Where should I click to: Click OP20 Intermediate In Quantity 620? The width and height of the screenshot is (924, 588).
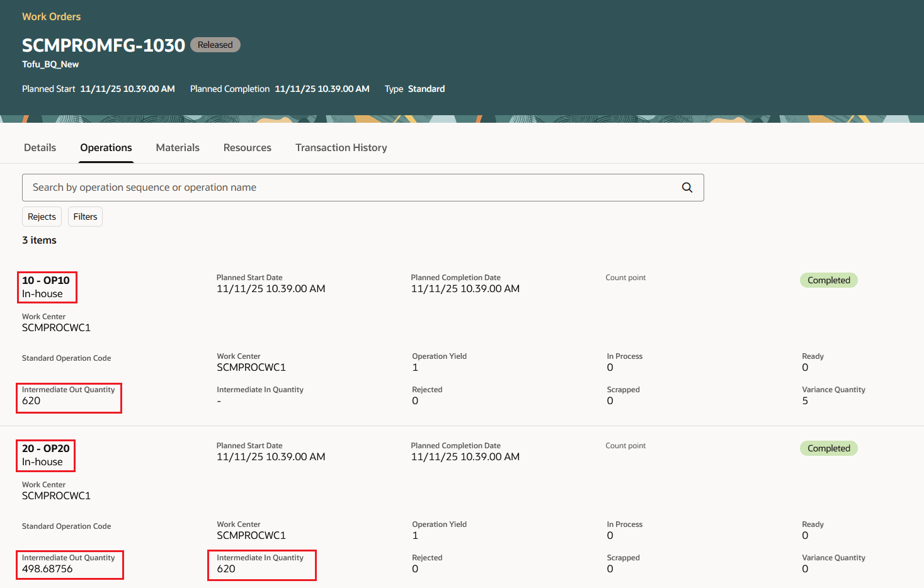[x=226, y=569]
